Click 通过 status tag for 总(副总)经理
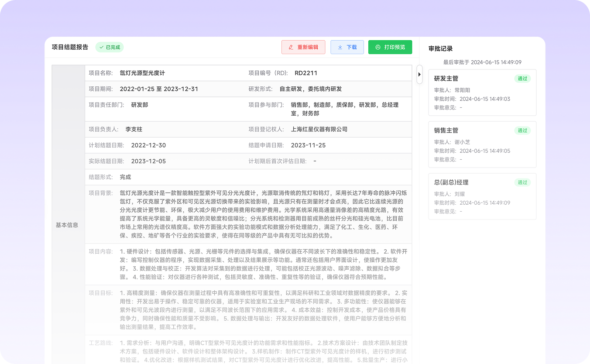Viewport: 590px width, 364px height. pos(522,182)
